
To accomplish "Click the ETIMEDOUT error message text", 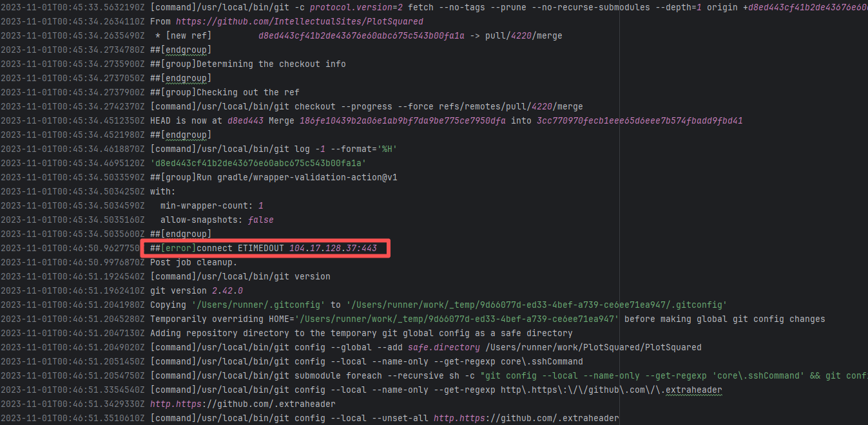I will tap(240, 248).
